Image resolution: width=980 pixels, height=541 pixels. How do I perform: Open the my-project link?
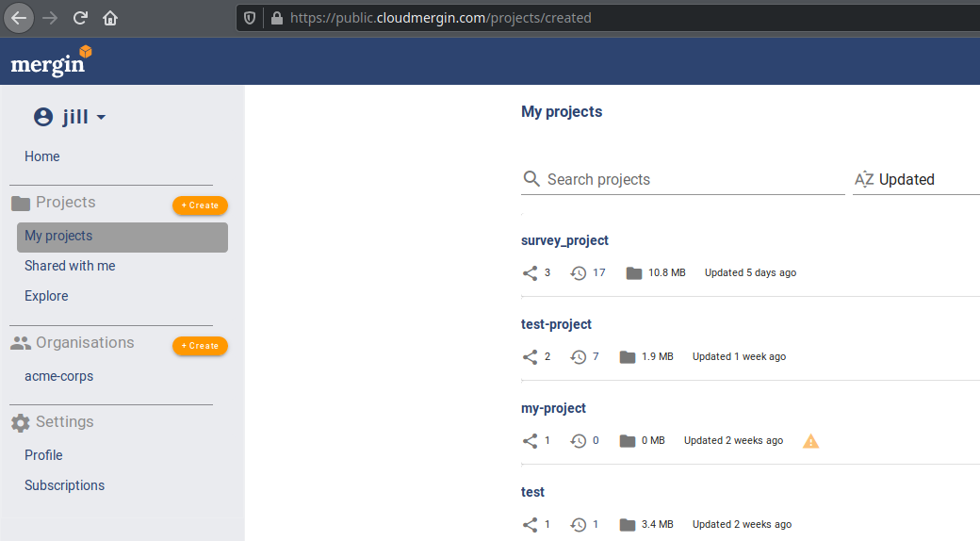[x=553, y=408]
